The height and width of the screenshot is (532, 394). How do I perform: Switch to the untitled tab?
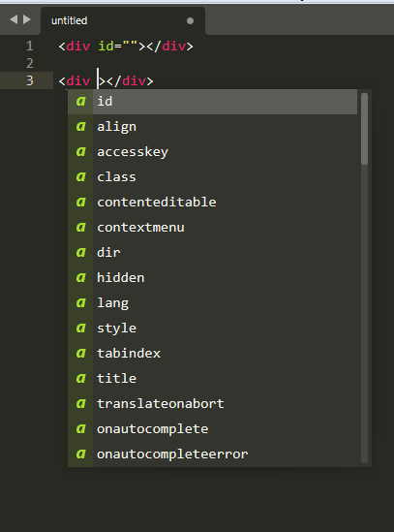123,20
